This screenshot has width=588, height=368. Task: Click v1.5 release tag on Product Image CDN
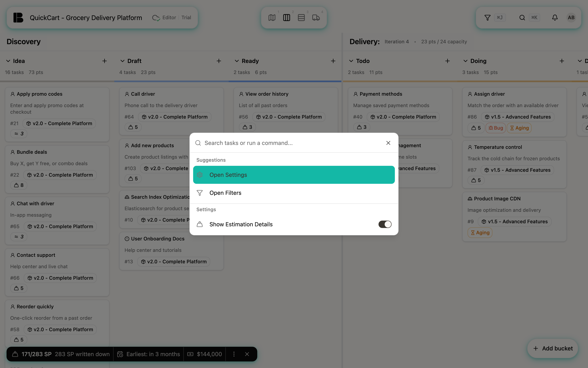514,221
